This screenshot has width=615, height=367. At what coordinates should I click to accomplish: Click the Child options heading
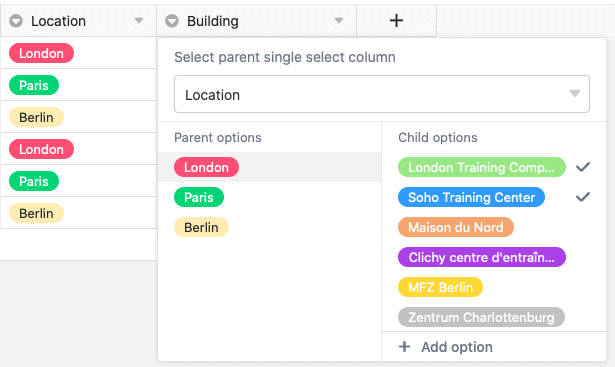tap(438, 137)
